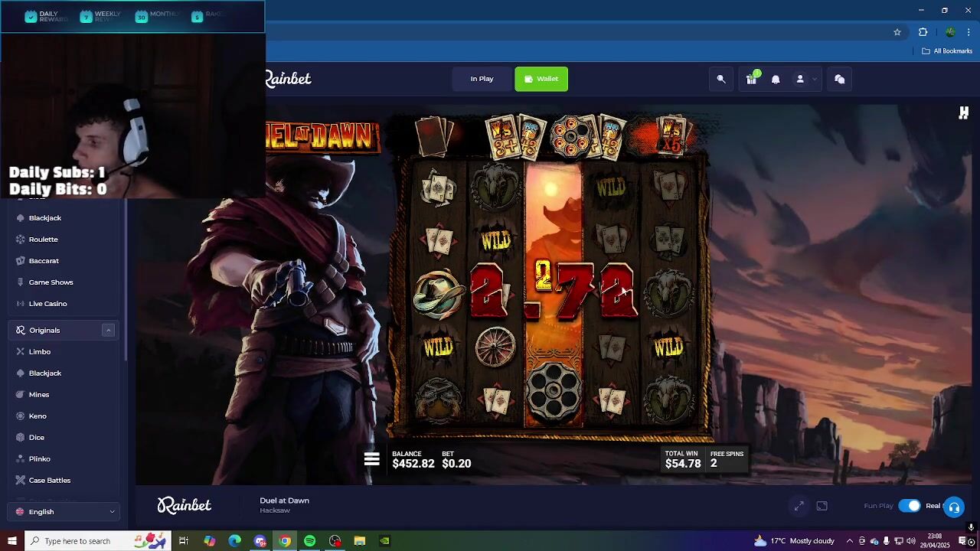This screenshot has width=980, height=551.
Task: Open the Rainbet search icon
Action: click(x=721, y=79)
